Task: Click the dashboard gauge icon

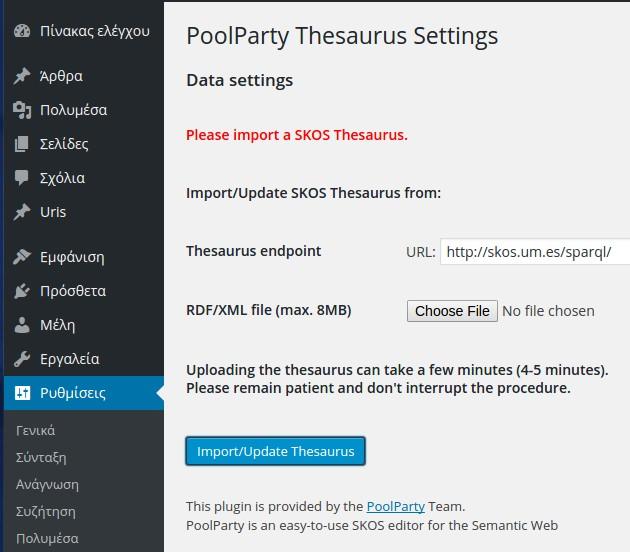Action: (22, 31)
